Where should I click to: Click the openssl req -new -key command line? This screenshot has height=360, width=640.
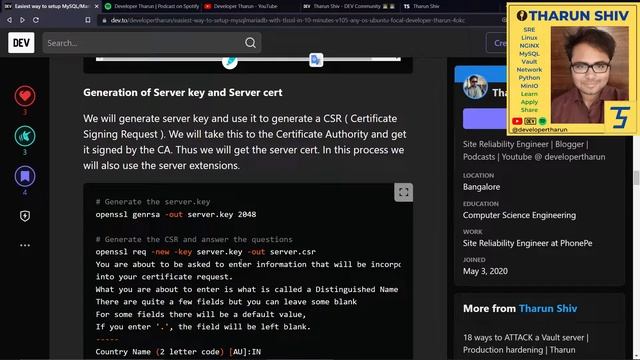point(206,252)
